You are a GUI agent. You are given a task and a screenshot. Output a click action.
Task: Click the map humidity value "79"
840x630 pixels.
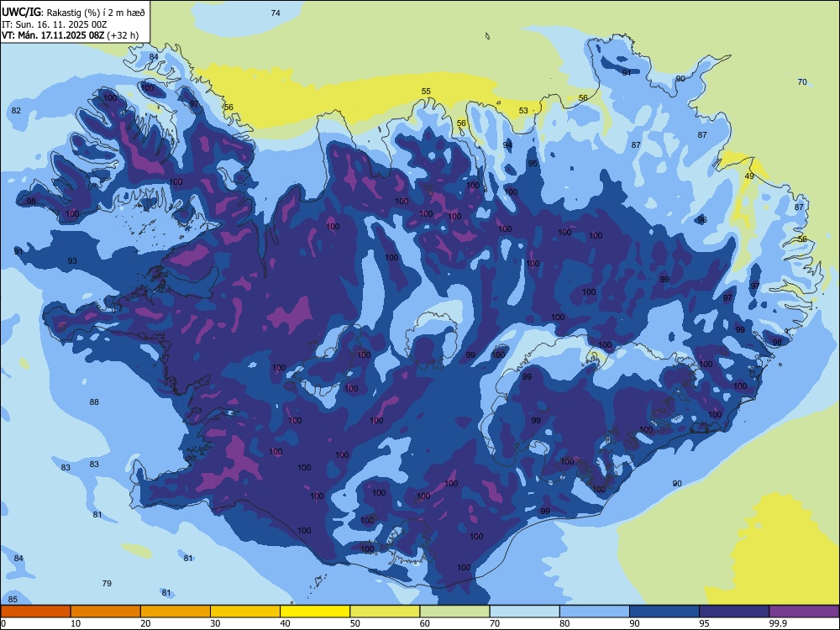pos(107,583)
